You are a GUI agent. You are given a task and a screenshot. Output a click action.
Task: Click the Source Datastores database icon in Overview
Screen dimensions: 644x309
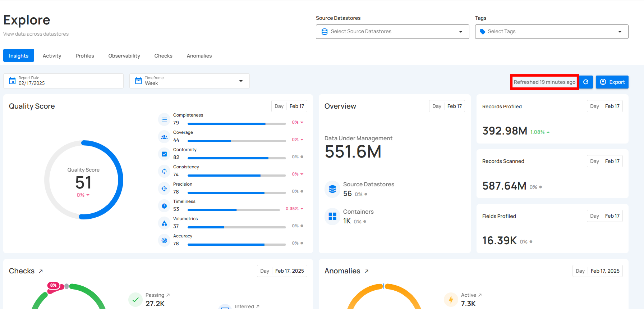332,189
